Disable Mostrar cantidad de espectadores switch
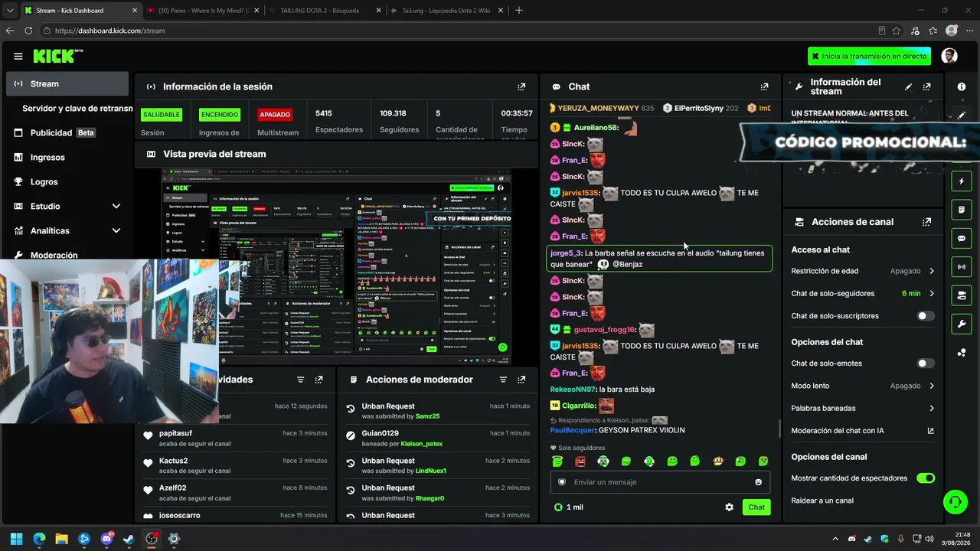 point(926,478)
